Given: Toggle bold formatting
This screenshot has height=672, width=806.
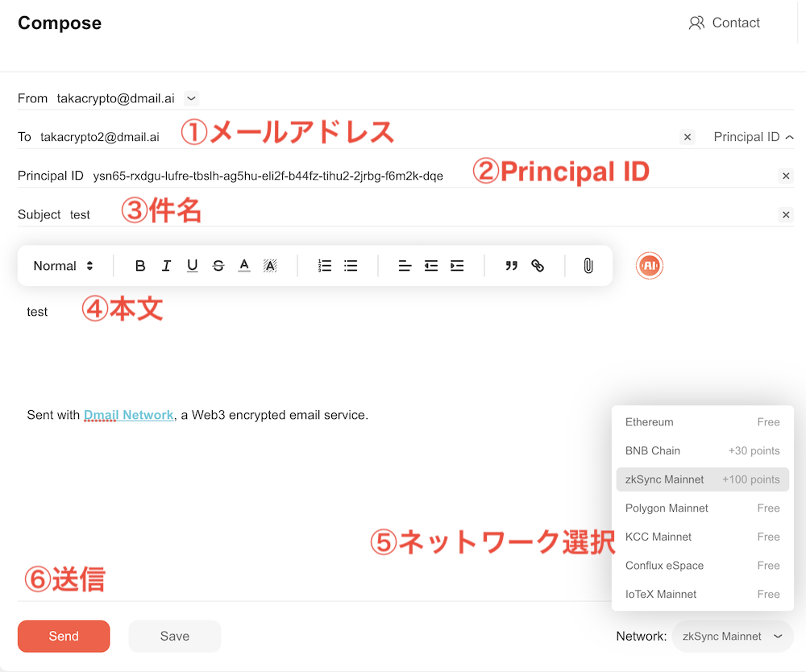Looking at the screenshot, I should coord(139,265).
